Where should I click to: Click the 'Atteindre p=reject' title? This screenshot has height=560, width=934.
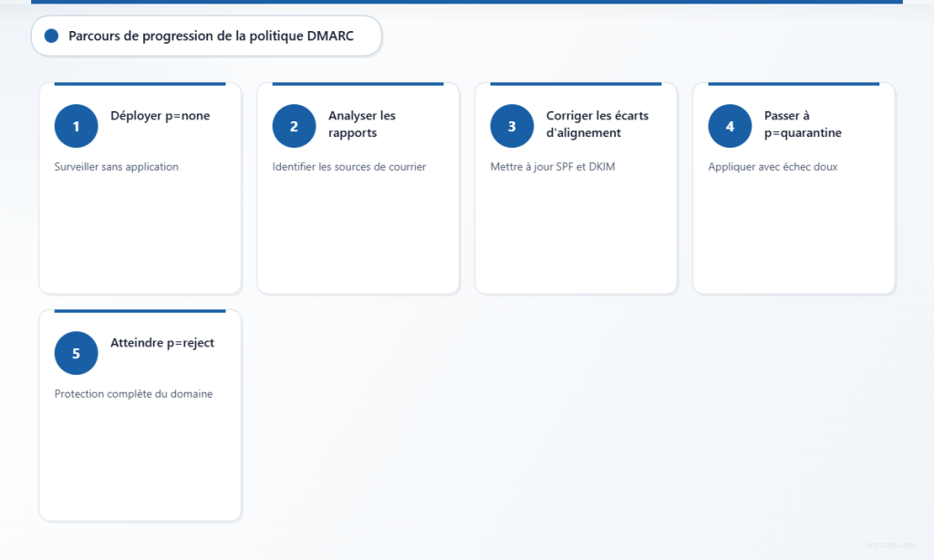(x=162, y=343)
